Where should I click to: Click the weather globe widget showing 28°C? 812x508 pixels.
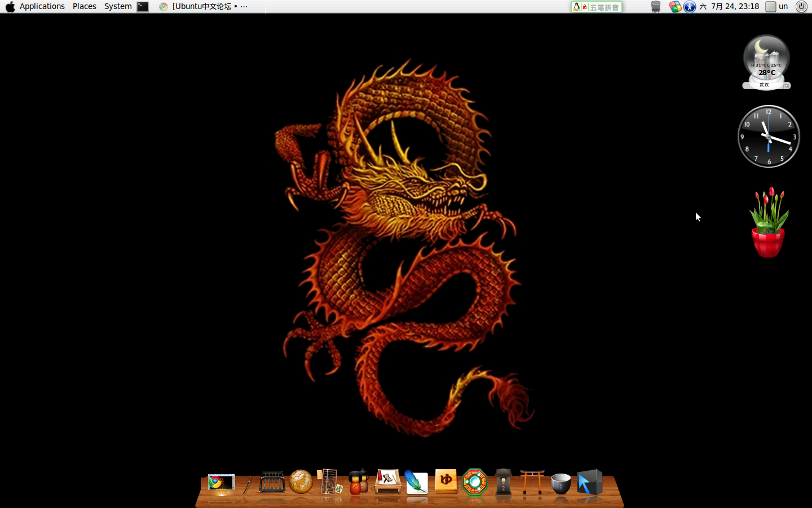coord(766,58)
